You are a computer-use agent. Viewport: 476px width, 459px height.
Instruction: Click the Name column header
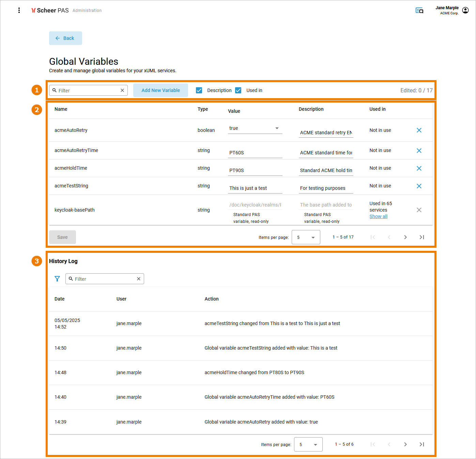point(61,109)
